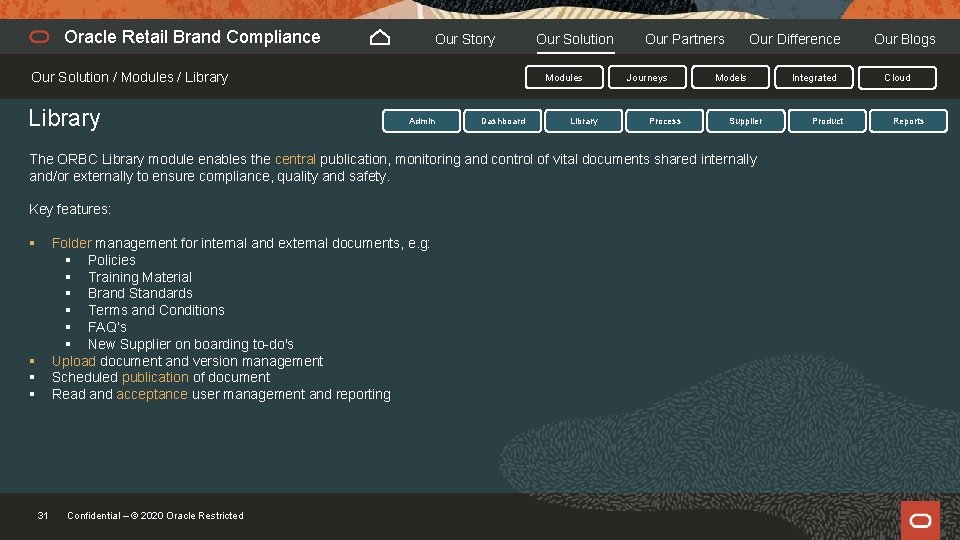Select the Product module button

(x=827, y=121)
